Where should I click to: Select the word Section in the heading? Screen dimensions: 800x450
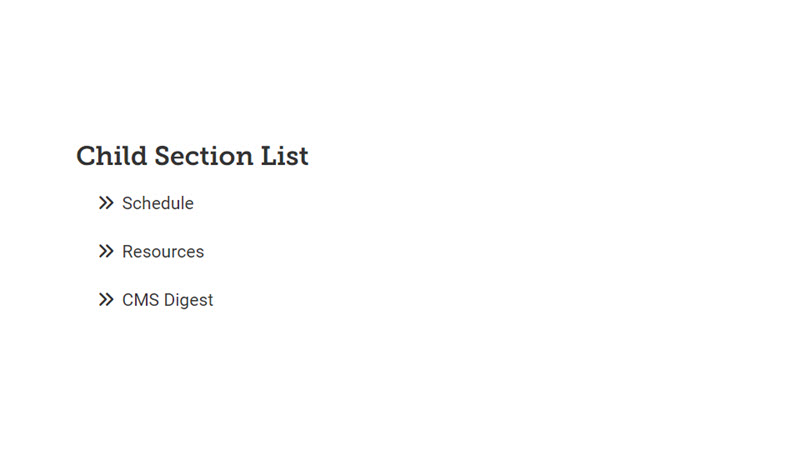204,156
